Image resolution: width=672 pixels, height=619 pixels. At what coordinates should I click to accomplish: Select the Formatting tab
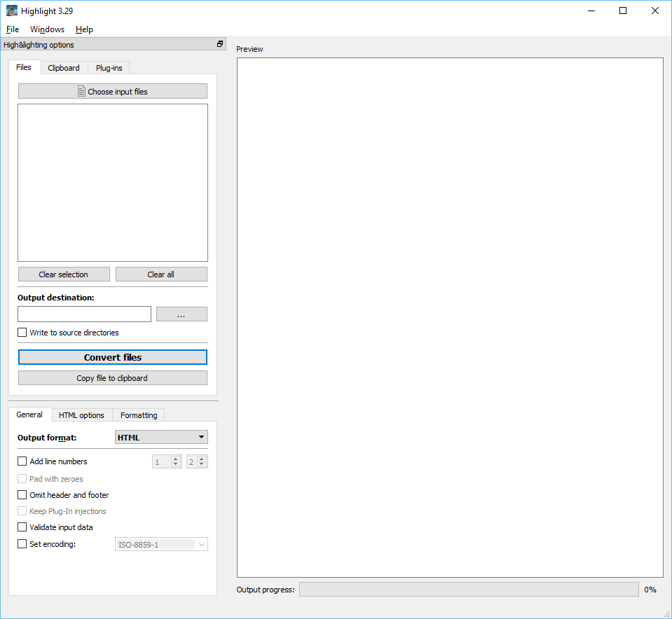[x=139, y=415]
